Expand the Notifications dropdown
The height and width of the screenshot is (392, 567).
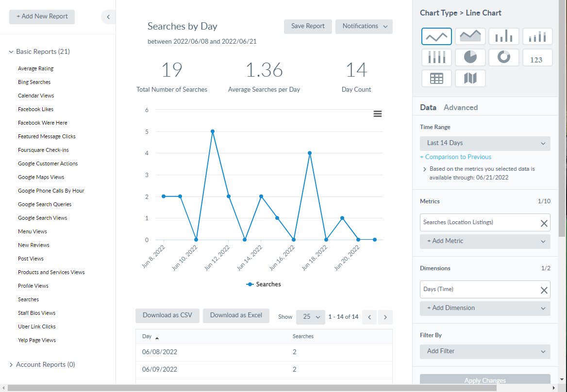[x=364, y=27]
